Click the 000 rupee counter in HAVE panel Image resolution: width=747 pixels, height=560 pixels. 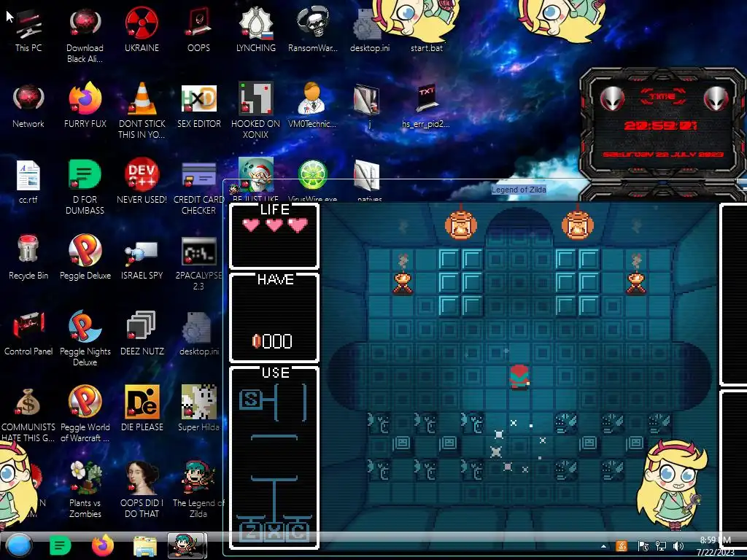[273, 341]
